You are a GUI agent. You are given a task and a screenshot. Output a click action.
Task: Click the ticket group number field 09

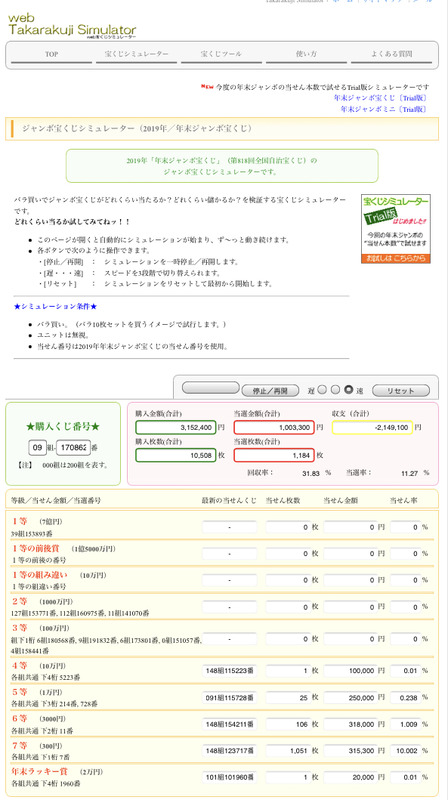point(38,448)
